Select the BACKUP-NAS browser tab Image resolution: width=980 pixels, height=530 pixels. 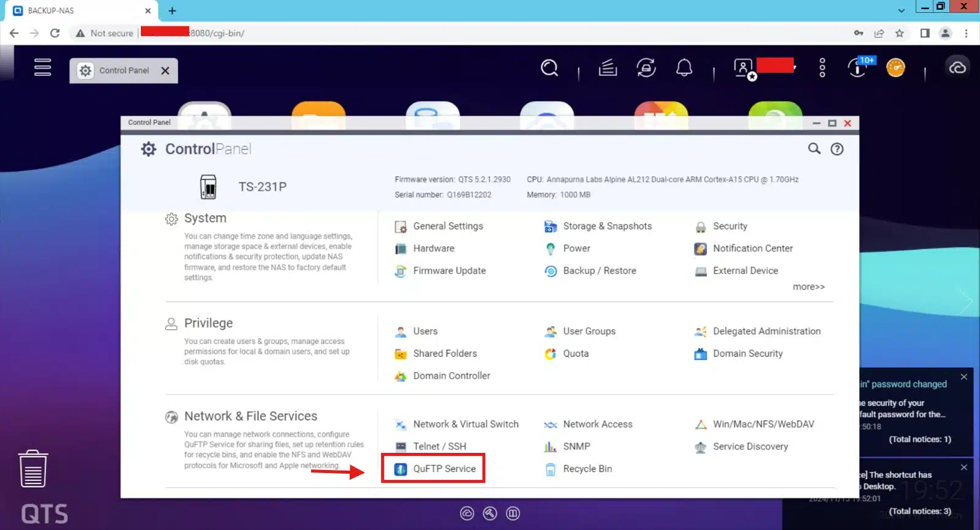click(x=80, y=10)
